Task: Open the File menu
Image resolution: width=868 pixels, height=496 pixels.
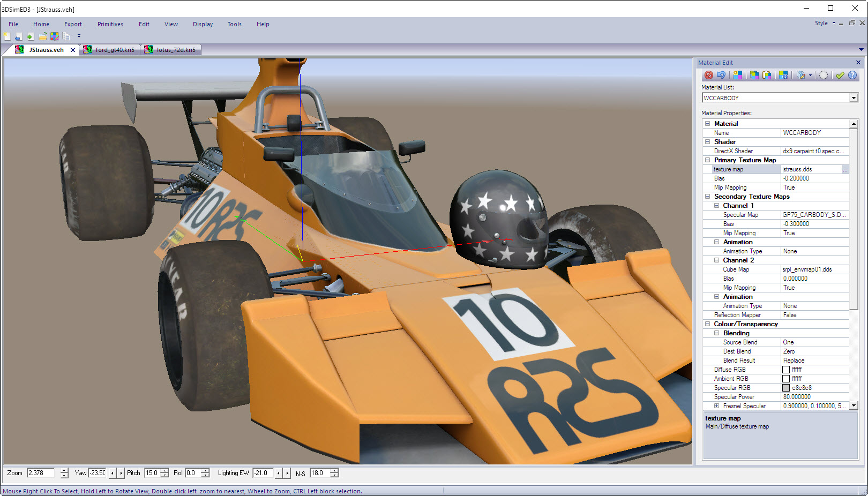Action: coord(13,24)
